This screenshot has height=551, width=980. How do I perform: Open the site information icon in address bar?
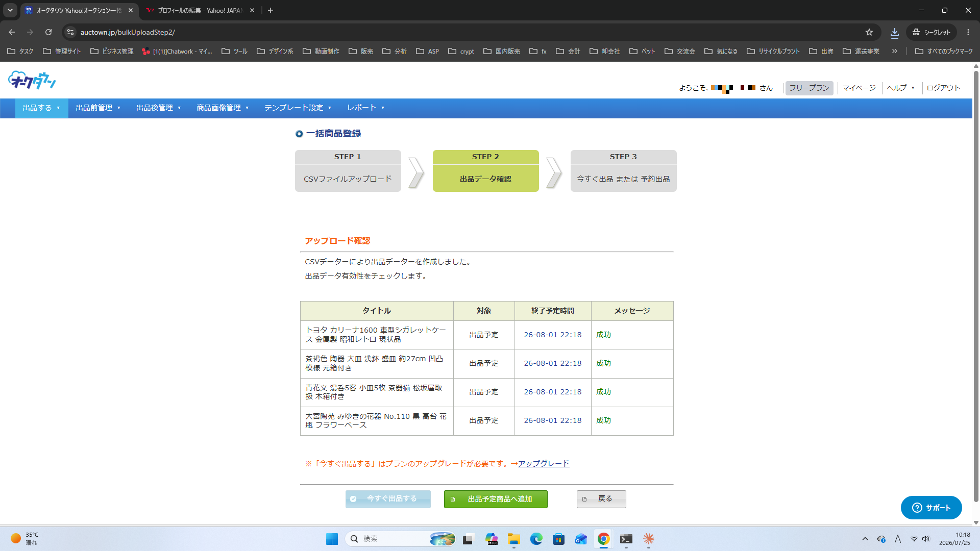click(70, 32)
